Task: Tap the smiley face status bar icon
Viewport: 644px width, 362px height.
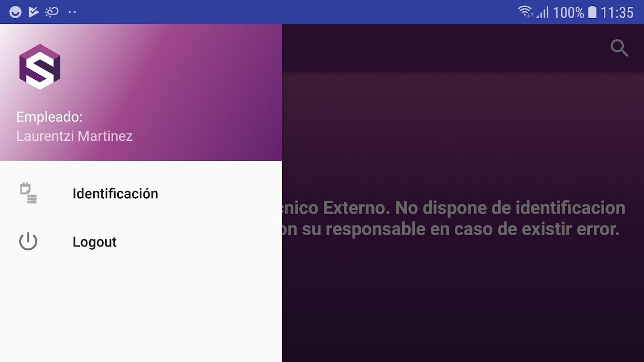Action: click(x=15, y=12)
